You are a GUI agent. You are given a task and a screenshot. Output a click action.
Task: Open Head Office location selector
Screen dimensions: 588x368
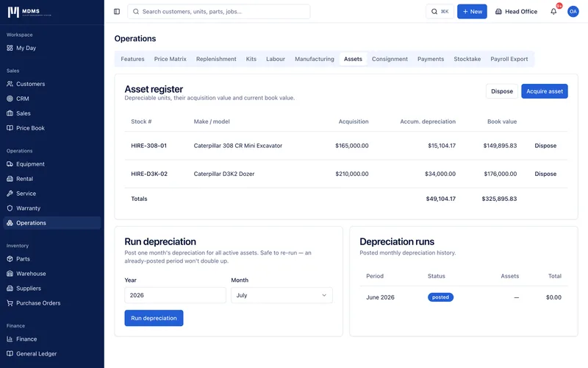click(517, 12)
